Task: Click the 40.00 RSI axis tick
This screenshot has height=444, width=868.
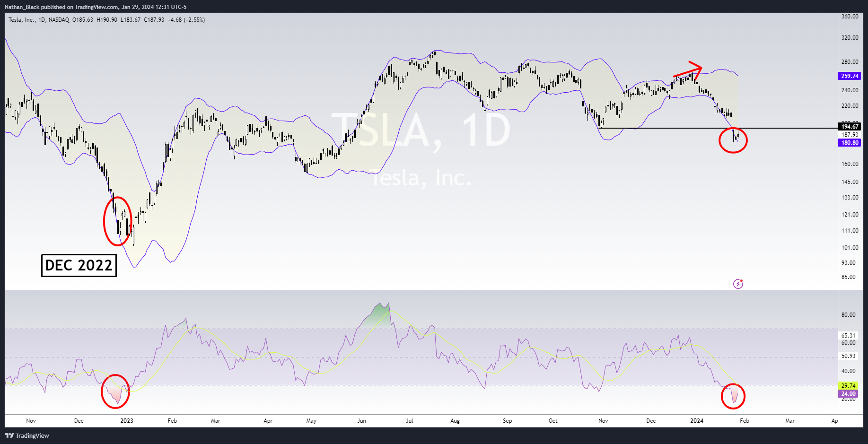Action: tap(848, 371)
